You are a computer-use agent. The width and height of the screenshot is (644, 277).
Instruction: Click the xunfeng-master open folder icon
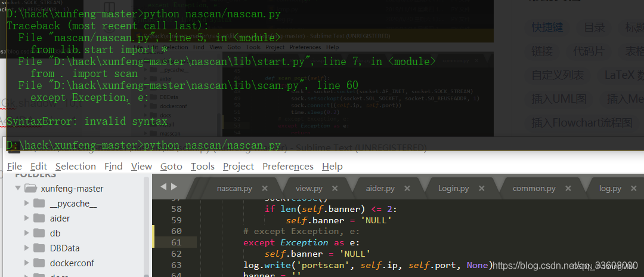click(x=31, y=188)
